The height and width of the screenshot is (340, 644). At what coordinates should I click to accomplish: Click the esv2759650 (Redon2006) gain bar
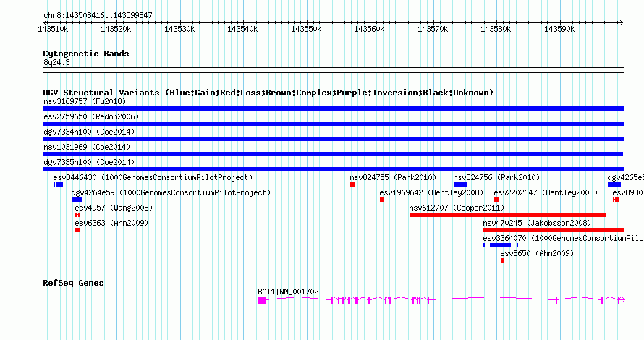click(x=333, y=124)
